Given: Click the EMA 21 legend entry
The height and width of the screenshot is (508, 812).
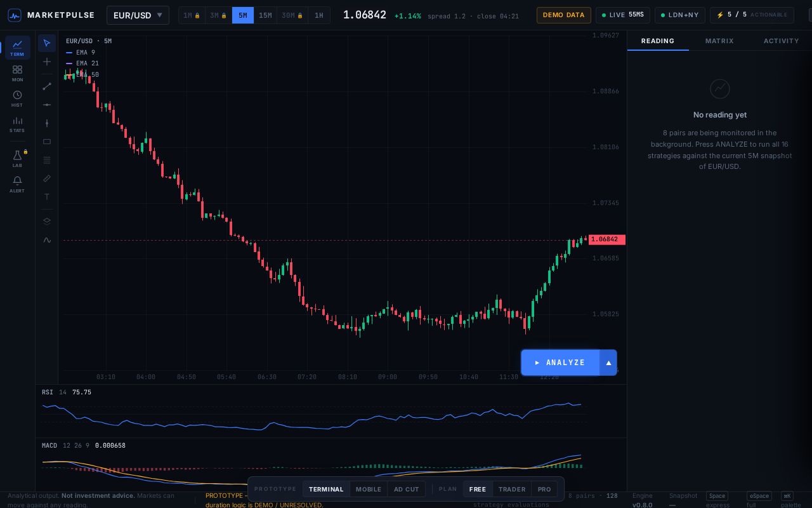Looking at the screenshot, I should 82,63.
